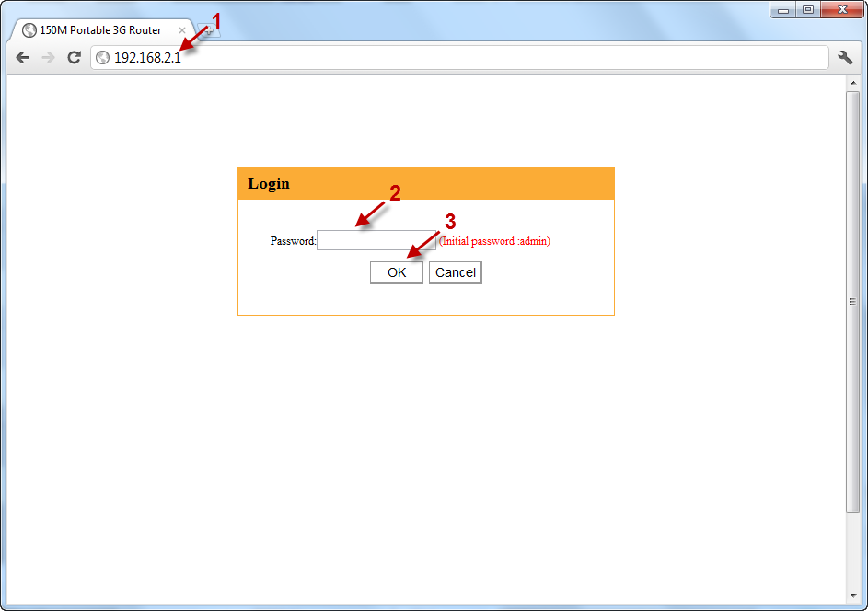Viewport: 868px width, 611px height.
Task: Open the wrench settings menu
Action: [845, 57]
